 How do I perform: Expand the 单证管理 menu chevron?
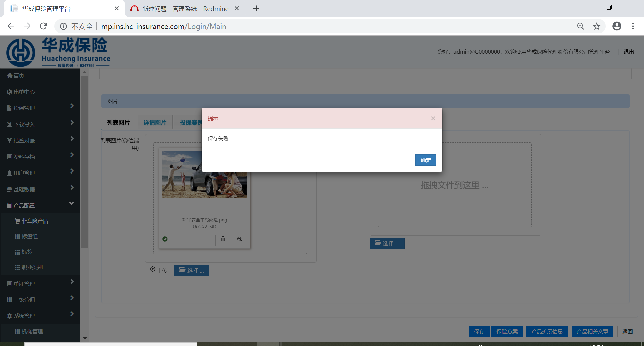pyautogui.click(x=72, y=282)
